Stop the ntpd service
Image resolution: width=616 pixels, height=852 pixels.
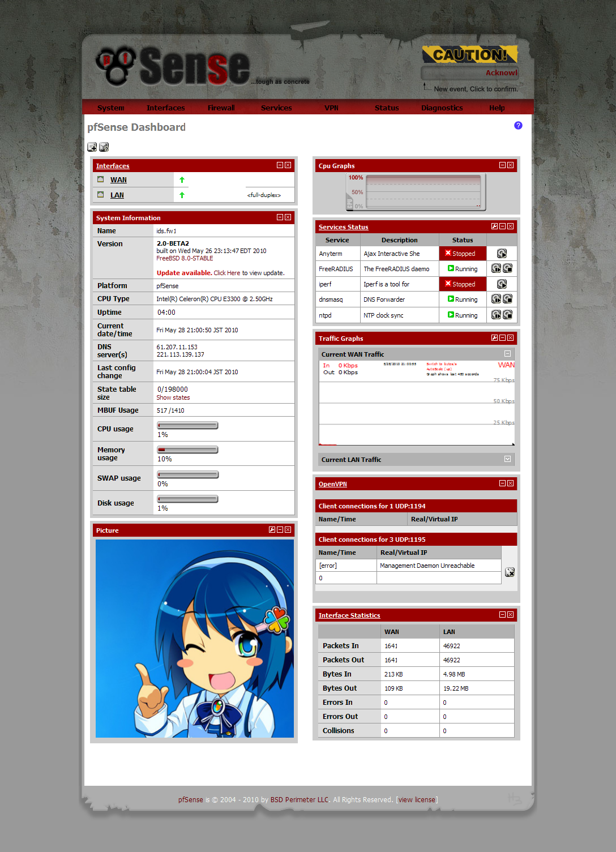[507, 315]
